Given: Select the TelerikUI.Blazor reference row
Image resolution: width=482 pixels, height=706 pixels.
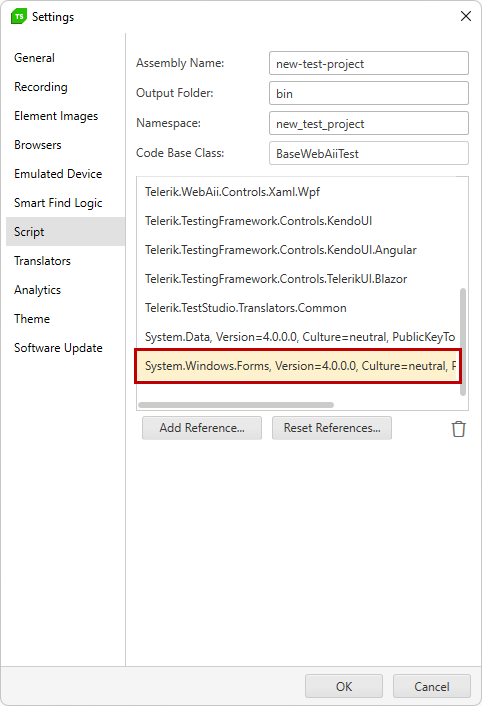Looking at the screenshot, I should point(297,279).
